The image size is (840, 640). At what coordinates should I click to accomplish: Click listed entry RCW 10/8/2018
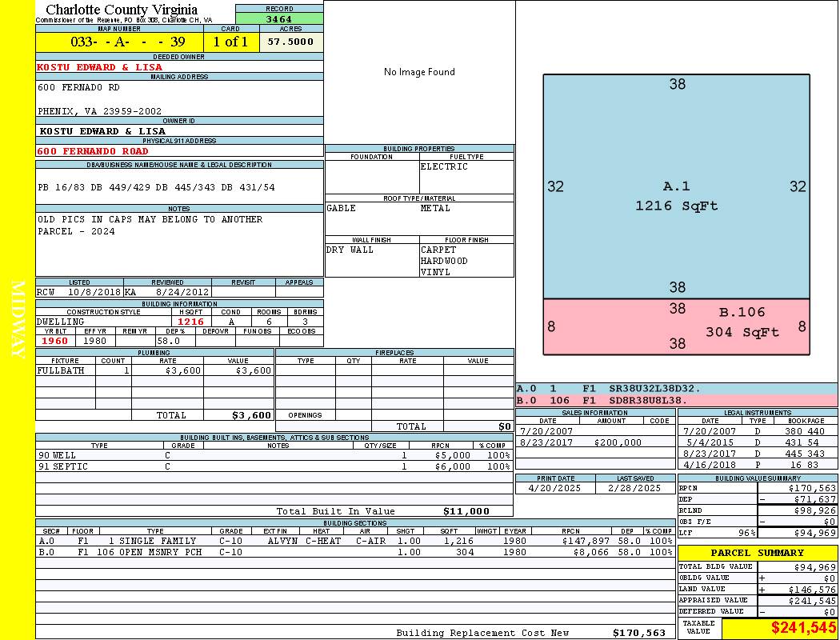pos(78,292)
